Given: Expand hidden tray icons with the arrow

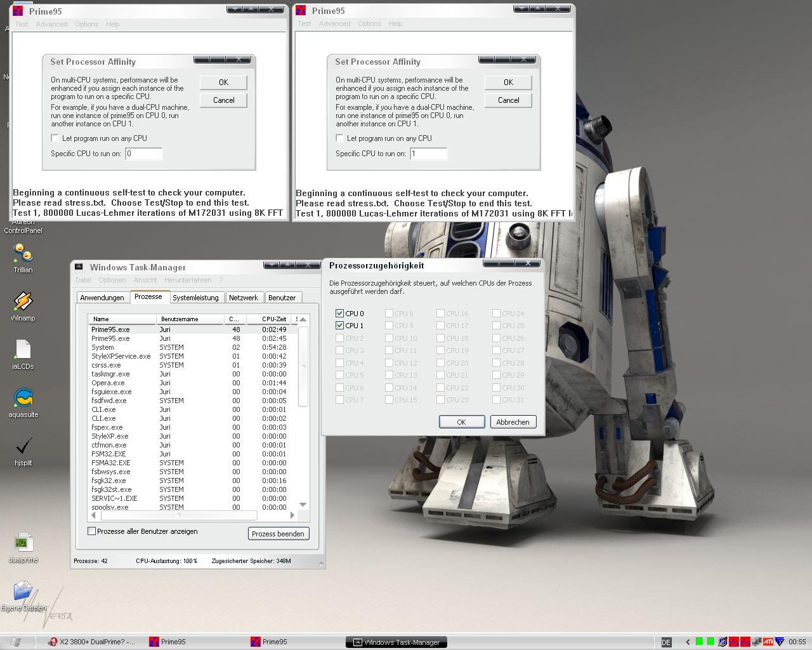Looking at the screenshot, I should pos(688,642).
